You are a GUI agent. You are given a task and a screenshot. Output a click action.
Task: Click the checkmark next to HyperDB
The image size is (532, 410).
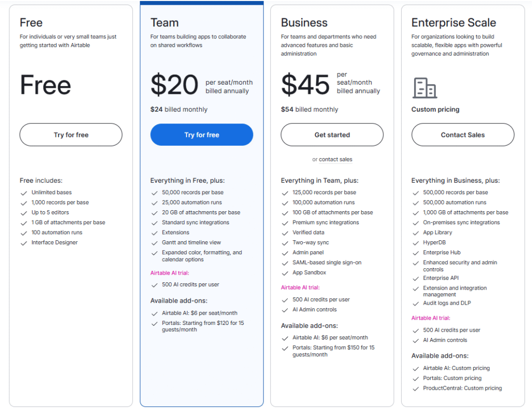tap(416, 243)
